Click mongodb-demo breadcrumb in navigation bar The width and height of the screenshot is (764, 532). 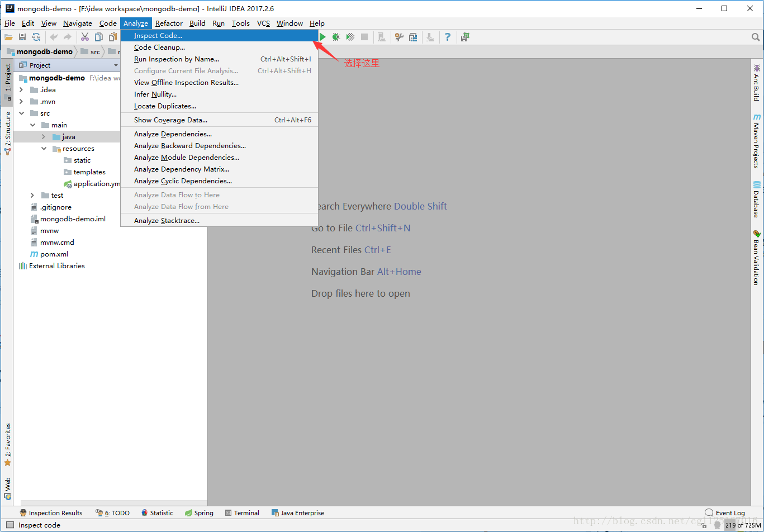pos(40,51)
